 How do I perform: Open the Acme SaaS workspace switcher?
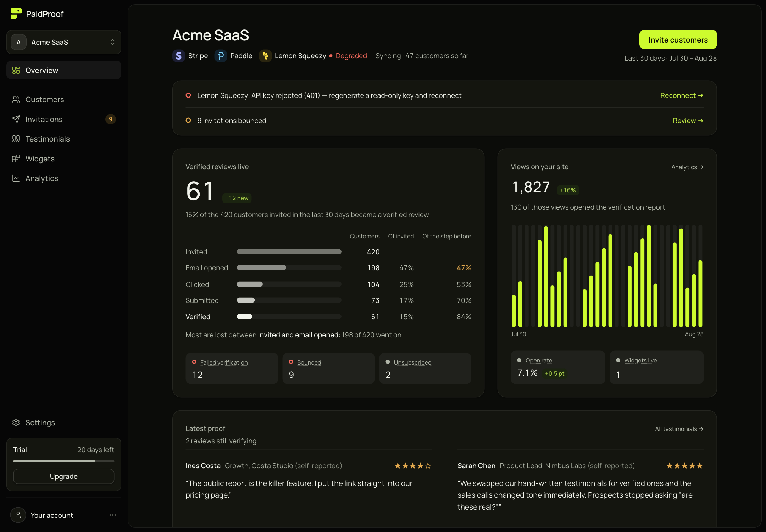(x=64, y=42)
